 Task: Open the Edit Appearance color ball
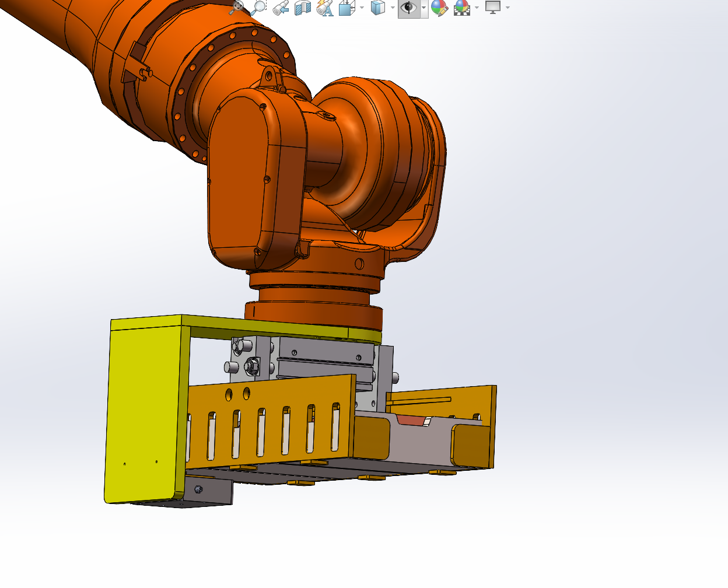pos(439,8)
